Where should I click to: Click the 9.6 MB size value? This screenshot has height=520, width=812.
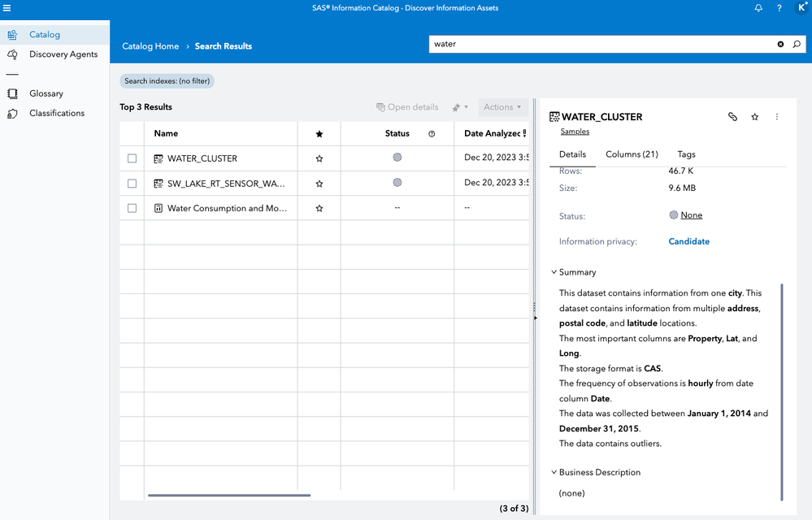pos(682,188)
